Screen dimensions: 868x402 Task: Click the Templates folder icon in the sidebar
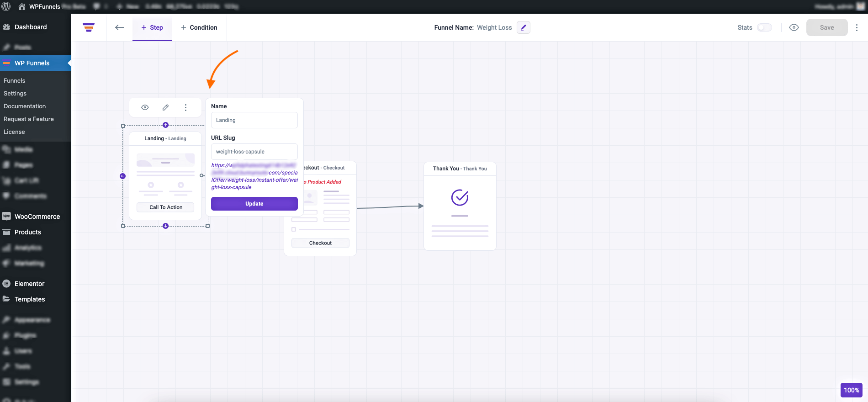pos(6,299)
